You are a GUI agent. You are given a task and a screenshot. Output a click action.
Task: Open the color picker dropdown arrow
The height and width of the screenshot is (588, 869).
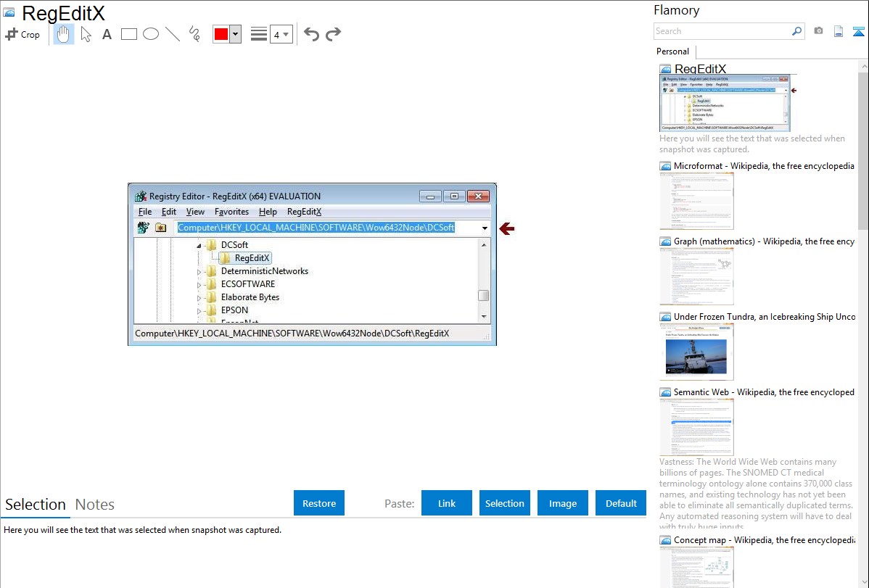[236, 34]
